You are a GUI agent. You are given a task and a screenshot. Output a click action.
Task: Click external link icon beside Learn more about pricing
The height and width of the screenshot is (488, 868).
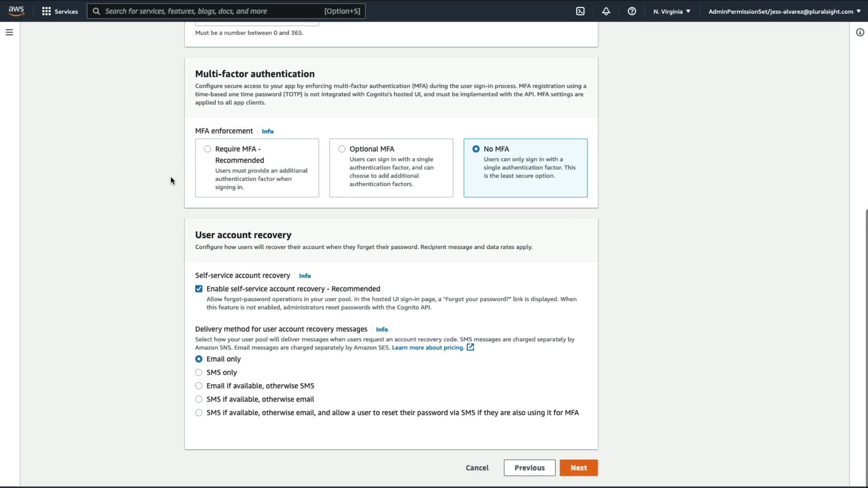pos(471,347)
